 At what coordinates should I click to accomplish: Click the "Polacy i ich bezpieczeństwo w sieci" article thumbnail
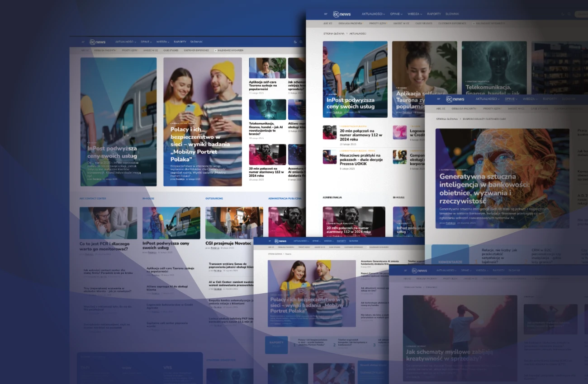204,122
